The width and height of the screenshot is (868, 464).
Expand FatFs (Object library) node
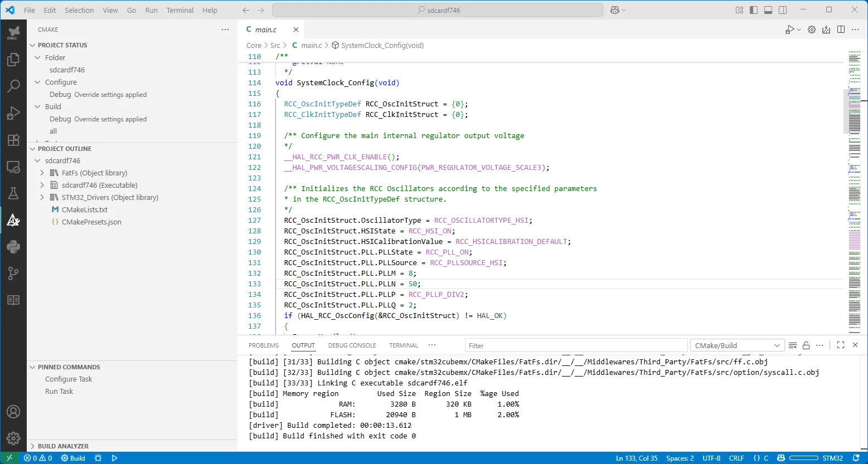click(42, 173)
